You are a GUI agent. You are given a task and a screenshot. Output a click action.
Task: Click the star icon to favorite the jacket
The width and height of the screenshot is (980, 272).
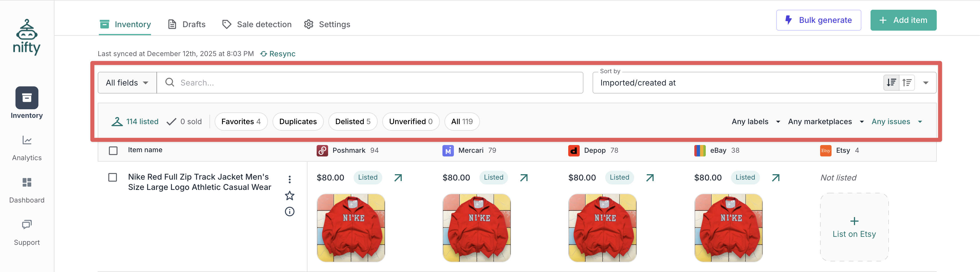coord(289,196)
